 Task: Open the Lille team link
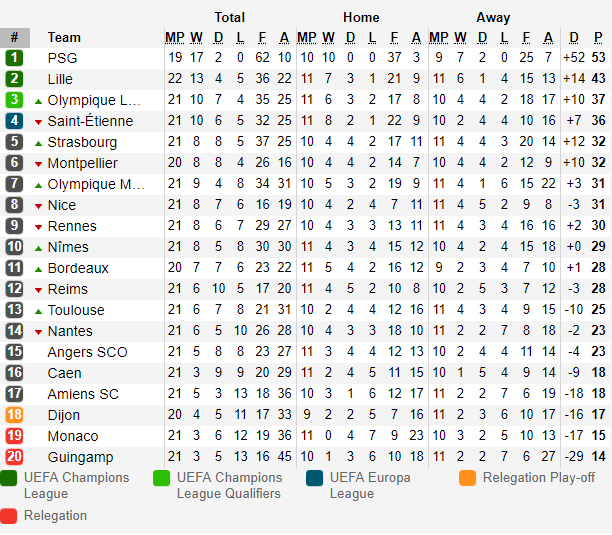[x=60, y=79]
